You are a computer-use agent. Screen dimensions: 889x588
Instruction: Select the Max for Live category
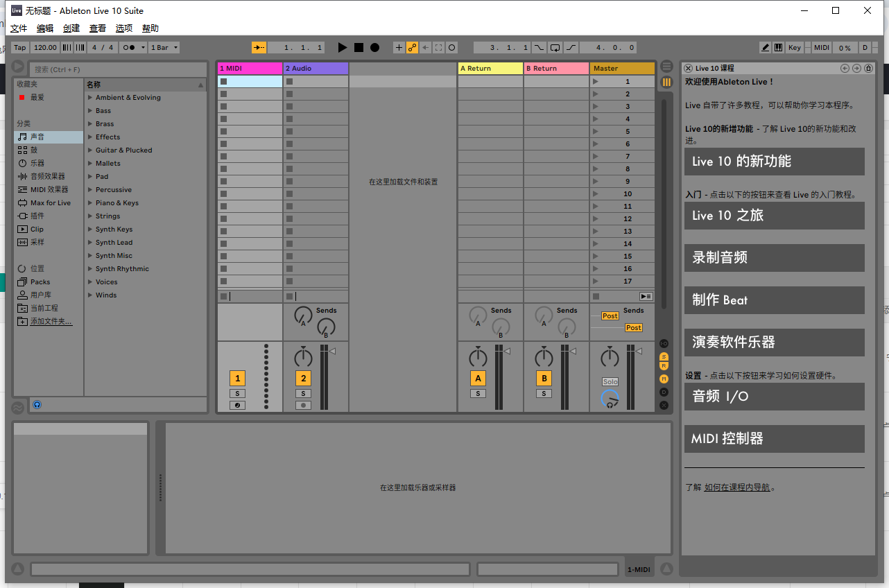[49, 202]
